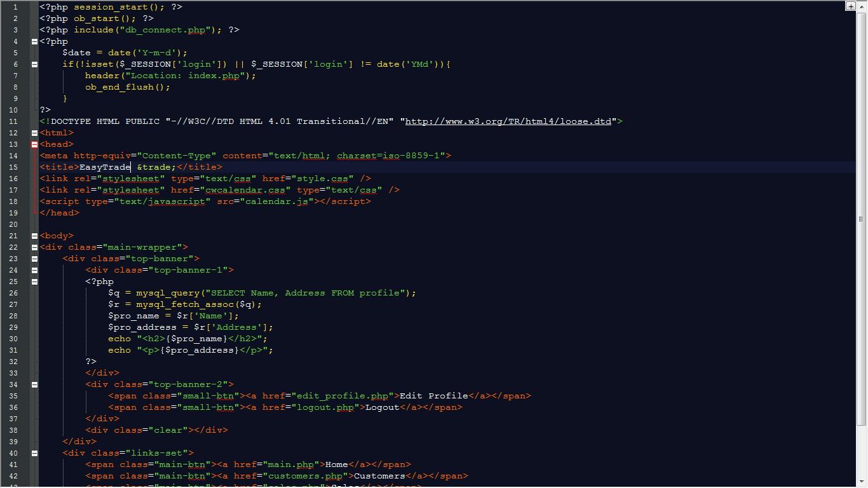This screenshot has width=868, height=488.
Task: Collapse the inner PHP block fold on line 25
Action: tap(34, 281)
